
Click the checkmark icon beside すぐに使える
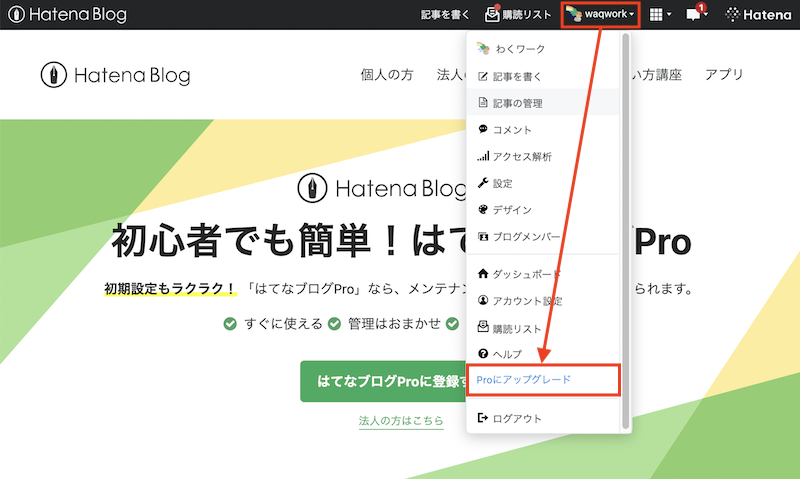pos(230,324)
